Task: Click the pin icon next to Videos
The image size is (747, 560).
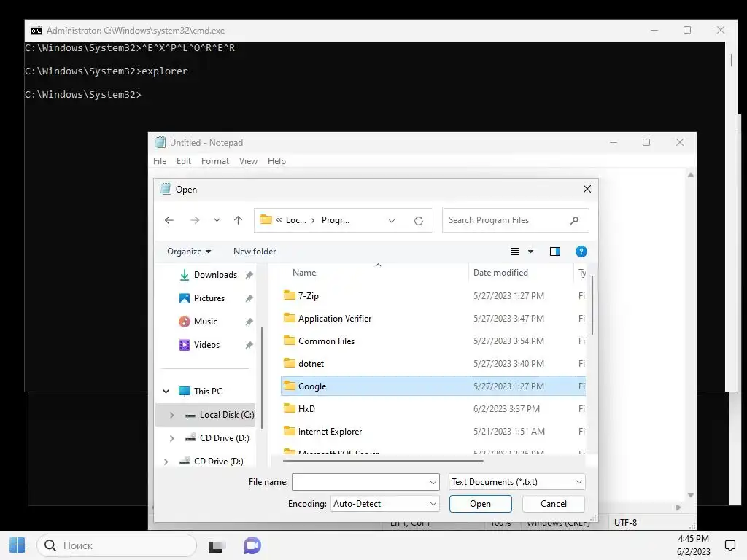Action: [x=249, y=345]
